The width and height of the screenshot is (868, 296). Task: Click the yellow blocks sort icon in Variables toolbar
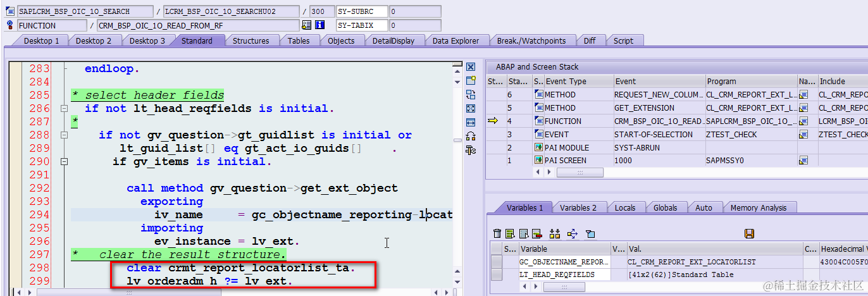click(555, 234)
